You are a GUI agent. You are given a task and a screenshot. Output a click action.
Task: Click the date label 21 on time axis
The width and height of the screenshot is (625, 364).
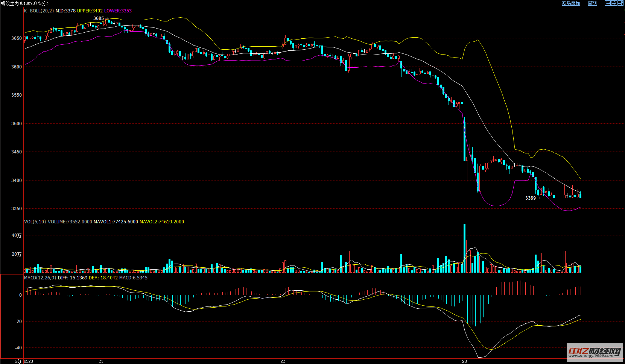pyautogui.click(x=101, y=361)
